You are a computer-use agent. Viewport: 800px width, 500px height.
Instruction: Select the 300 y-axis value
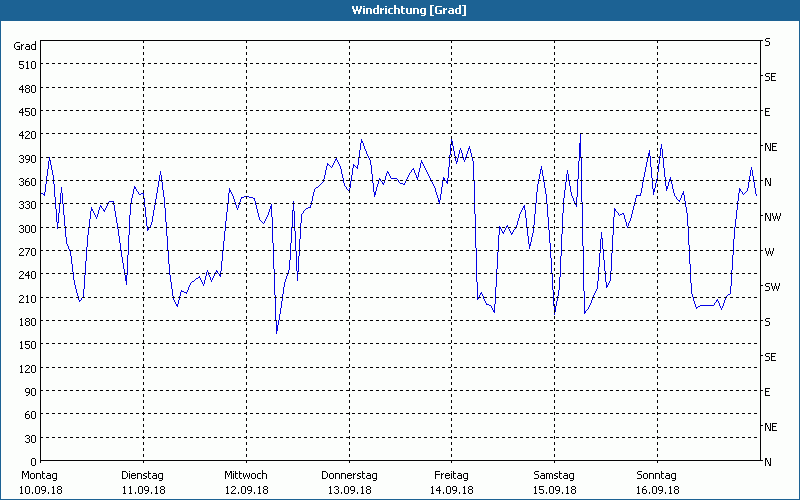pyautogui.click(x=28, y=229)
